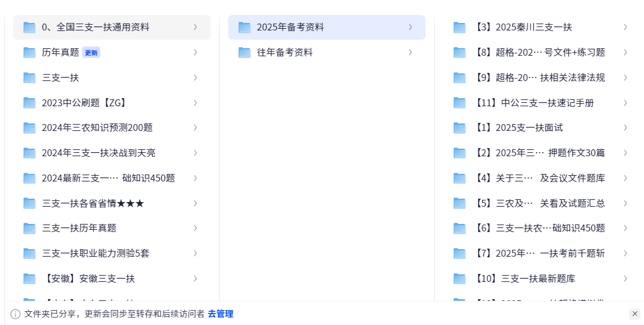Select folder name 三支一扶职业能力测验5套
Viewport: 644px width, 325px height.
(x=96, y=253)
